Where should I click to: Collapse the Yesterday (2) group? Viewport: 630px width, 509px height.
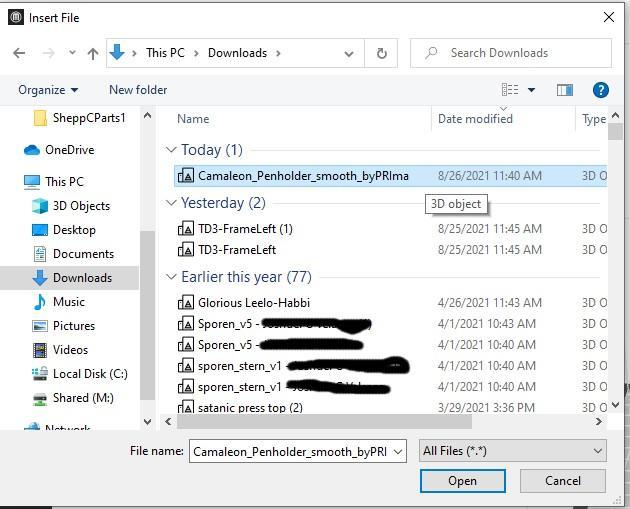point(171,203)
